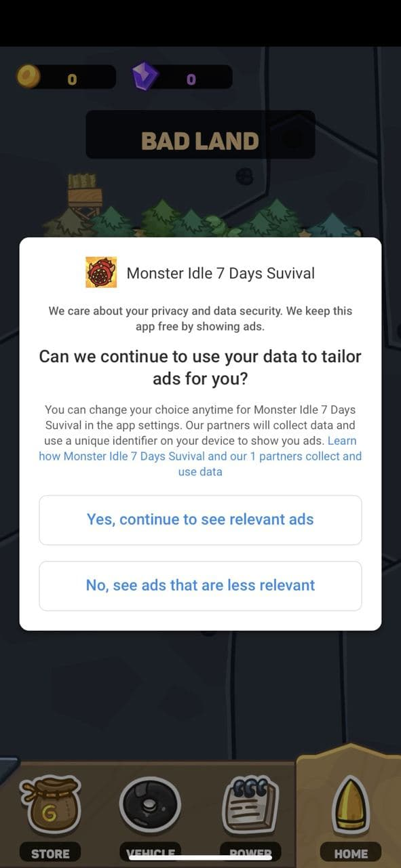Tap the VEHICLE tab label
This screenshot has width=401, height=868.
[x=150, y=853]
